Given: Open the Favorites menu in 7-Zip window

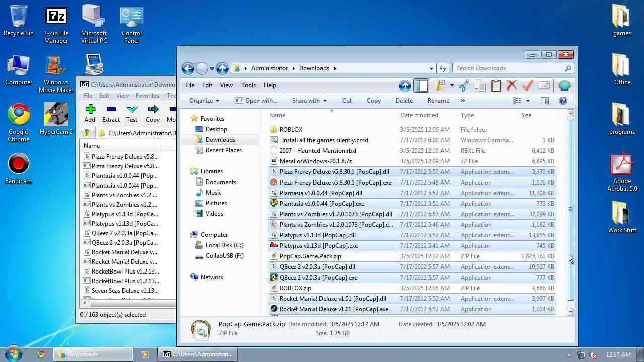Looking at the screenshot, I should pyautogui.click(x=147, y=96).
